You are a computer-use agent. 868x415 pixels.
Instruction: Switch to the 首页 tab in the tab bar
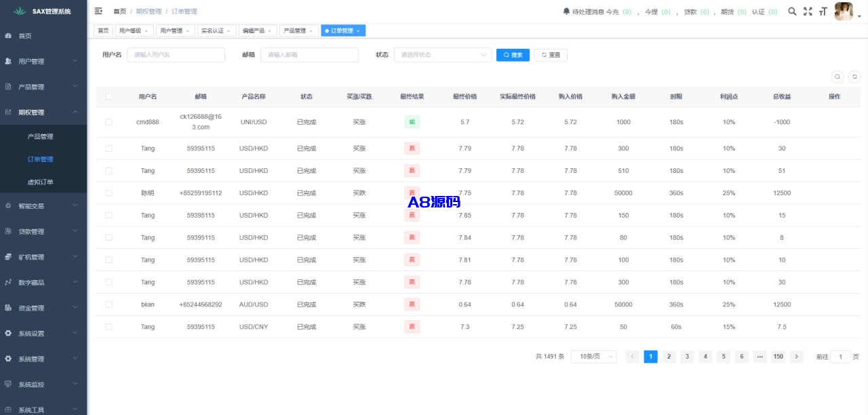coord(103,31)
